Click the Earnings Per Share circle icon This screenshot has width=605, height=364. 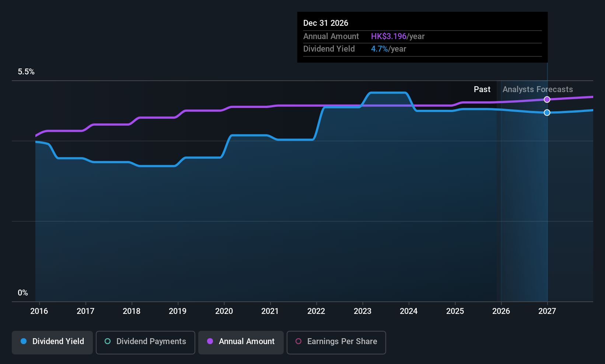[x=298, y=342]
